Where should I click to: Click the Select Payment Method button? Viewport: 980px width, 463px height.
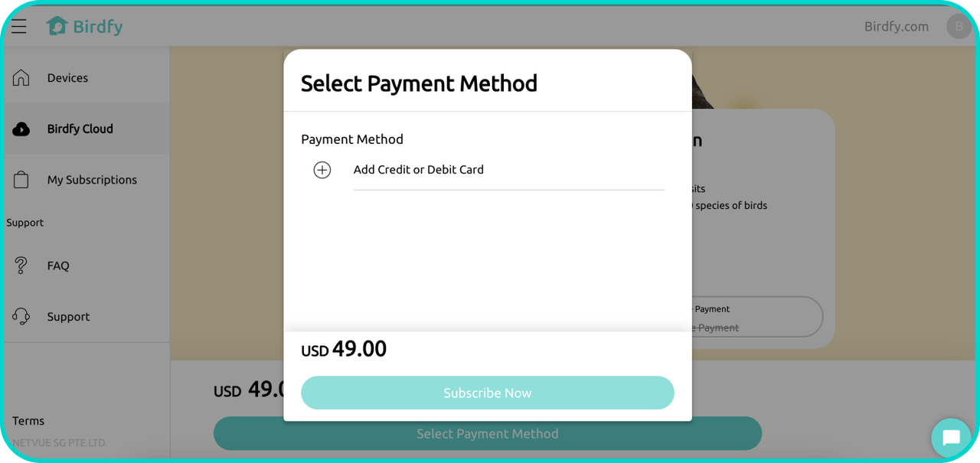[x=487, y=434]
